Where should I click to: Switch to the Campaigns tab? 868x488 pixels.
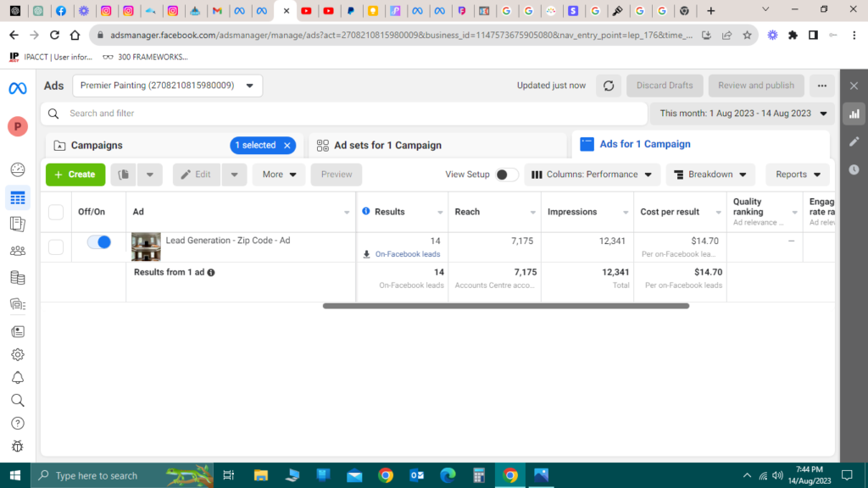97,146
